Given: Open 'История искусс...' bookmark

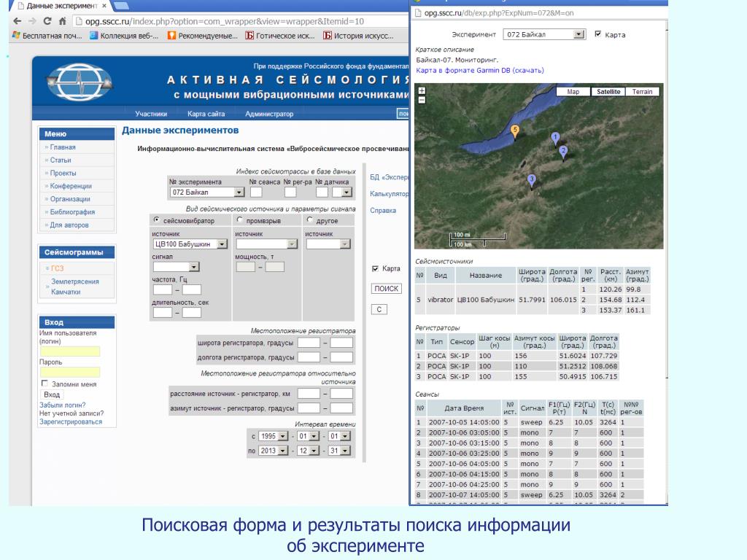Looking at the screenshot, I should tap(358, 36).
